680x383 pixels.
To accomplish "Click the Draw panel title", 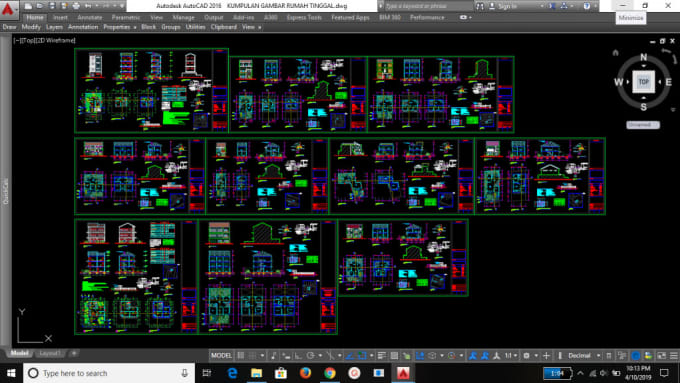I will click(9, 27).
